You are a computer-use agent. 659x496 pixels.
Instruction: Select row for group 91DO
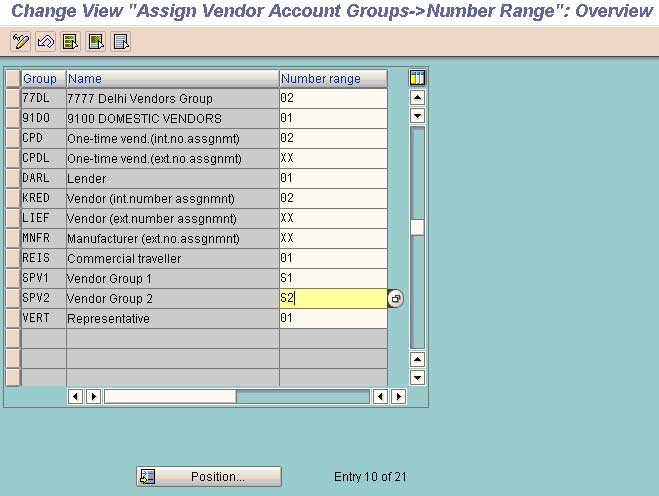[13, 118]
